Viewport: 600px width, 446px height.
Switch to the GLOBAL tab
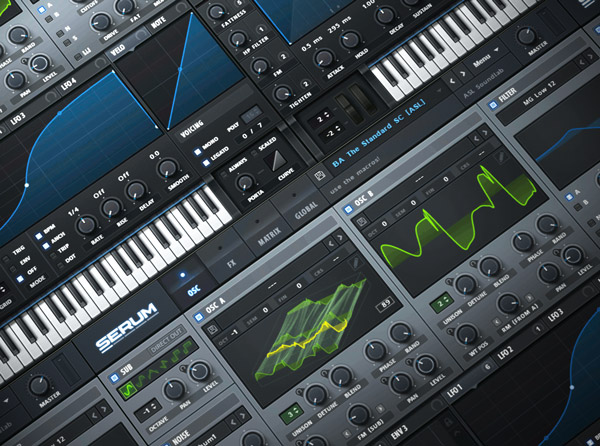[300, 203]
